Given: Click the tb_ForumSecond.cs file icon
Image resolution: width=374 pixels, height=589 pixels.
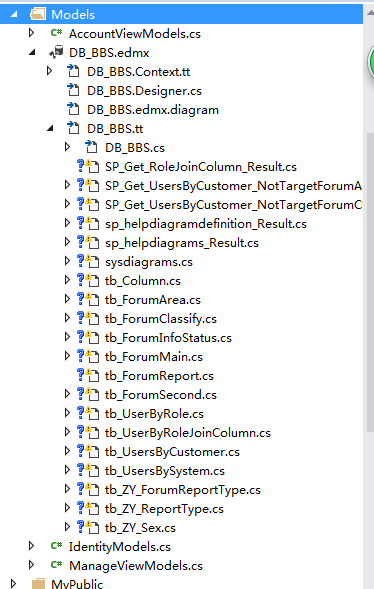Looking at the screenshot, I should pos(88,394).
